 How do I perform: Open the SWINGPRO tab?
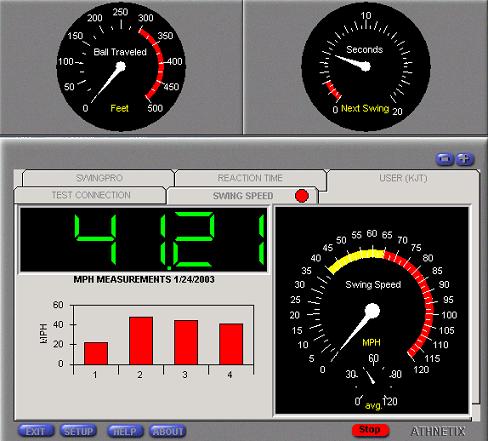point(99,178)
